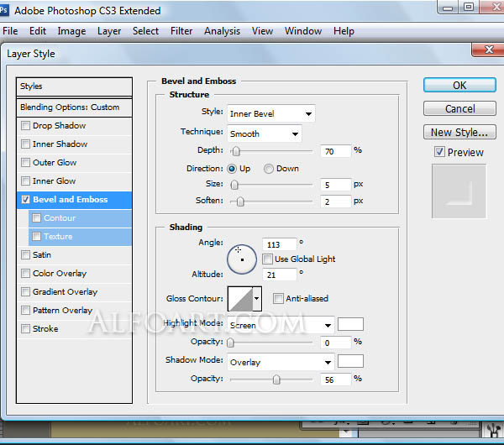Viewport: 504px width, 445px height.
Task: Enable the Inner Shadow checkbox
Action: 25,144
